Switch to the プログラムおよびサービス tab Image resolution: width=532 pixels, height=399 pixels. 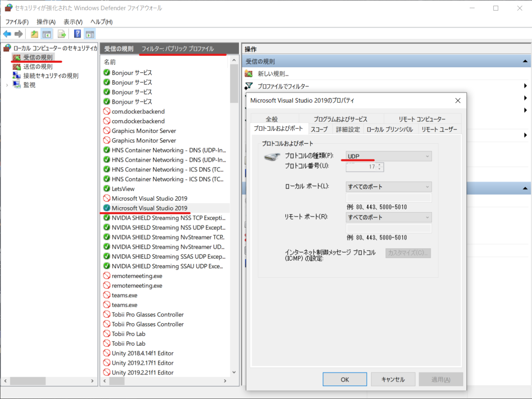coord(340,119)
